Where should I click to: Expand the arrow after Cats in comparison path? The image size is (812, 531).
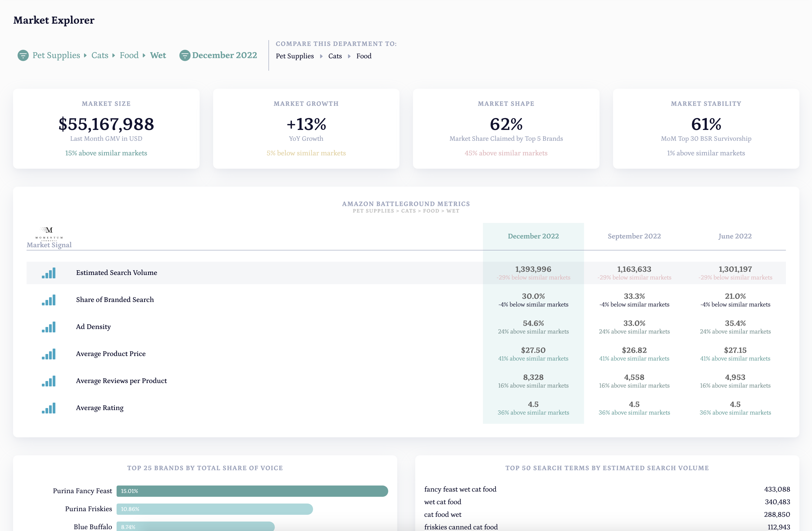pyautogui.click(x=349, y=56)
